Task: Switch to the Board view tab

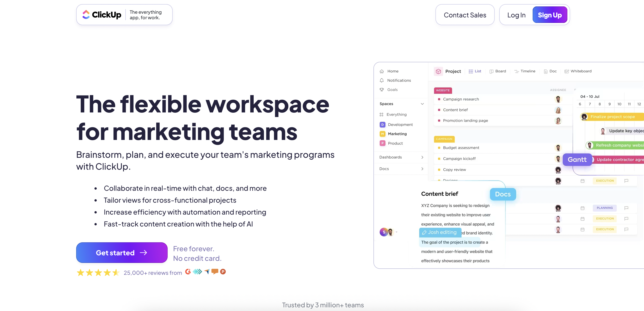Action: [x=497, y=71]
